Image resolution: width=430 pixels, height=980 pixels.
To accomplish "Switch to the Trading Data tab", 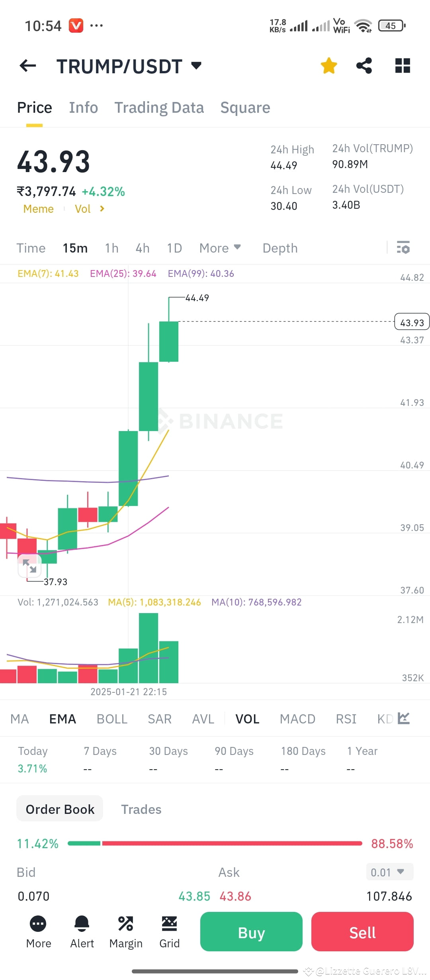I will [x=159, y=107].
